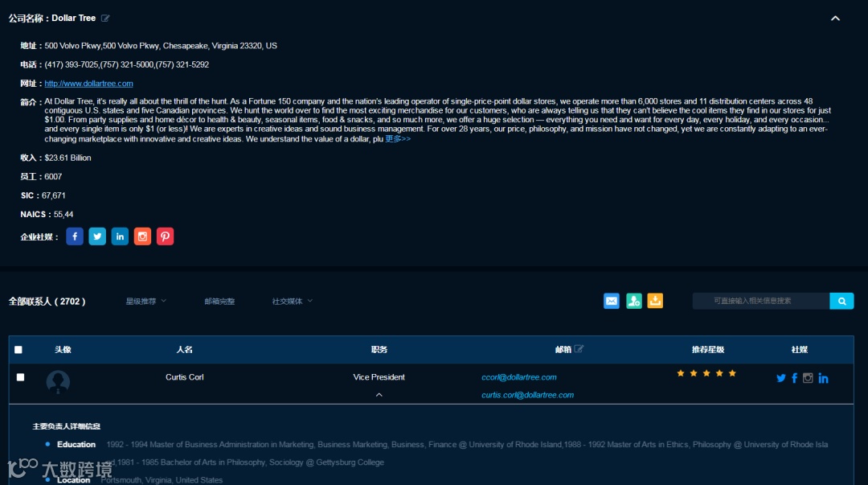The height and width of the screenshot is (485, 868).
Task: Click the green add contact icon
Action: (634, 301)
